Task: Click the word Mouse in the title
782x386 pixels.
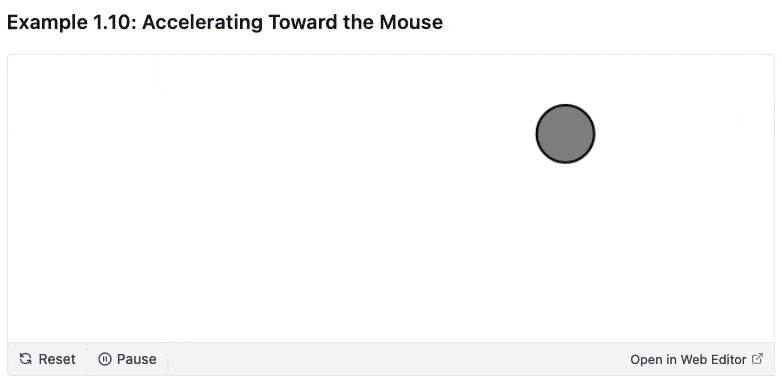Action: (411, 22)
